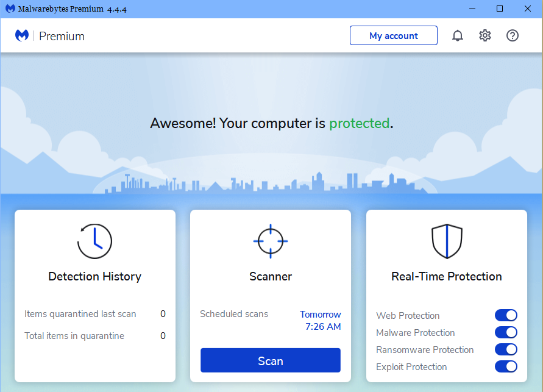Viewport: 543px width, 392px height.
Task: Maximize the Malwarebytes window
Action: pyautogui.click(x=500, y=9)
